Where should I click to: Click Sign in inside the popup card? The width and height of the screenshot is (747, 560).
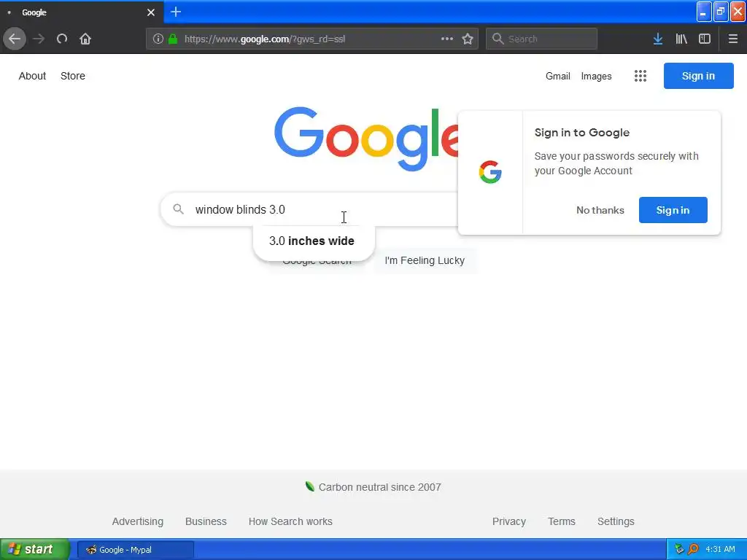tap(673, 210)
